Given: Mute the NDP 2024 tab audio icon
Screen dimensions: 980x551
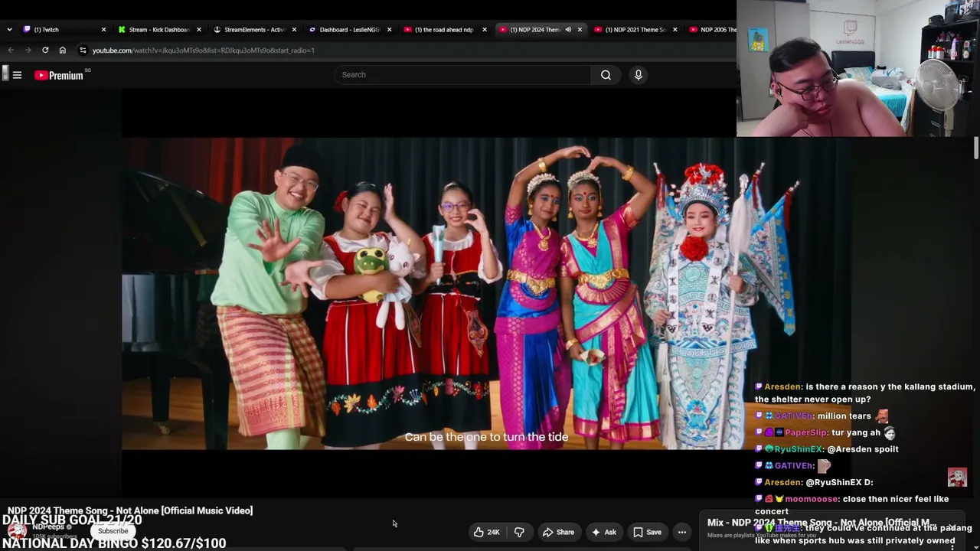Looking at the screenshot, I should pyautogui.click(x=568, y=30).
